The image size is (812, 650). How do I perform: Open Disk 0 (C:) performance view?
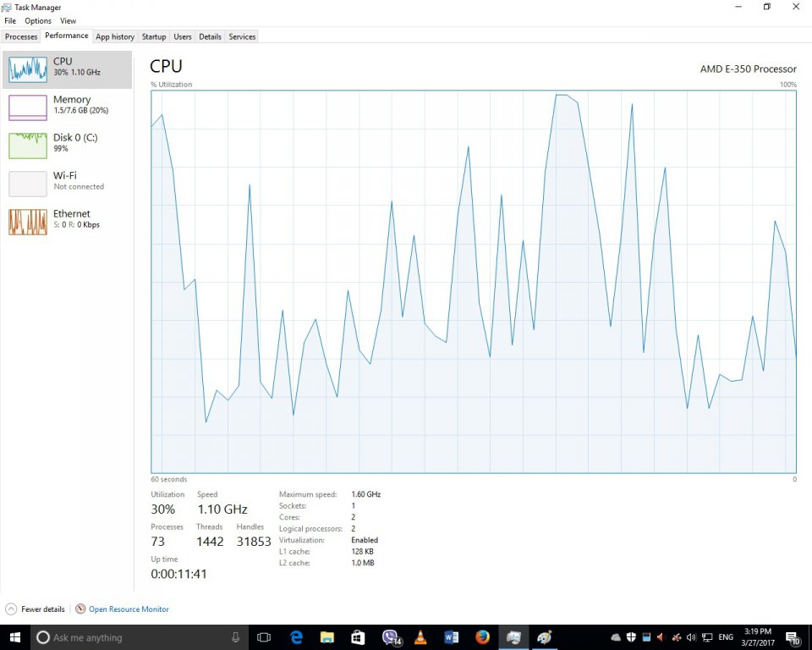[68, 145]
